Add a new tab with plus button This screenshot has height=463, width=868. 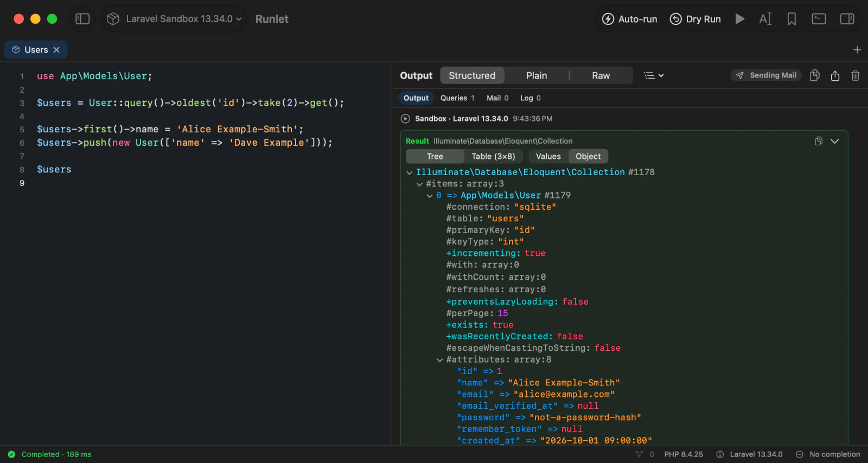857,50
